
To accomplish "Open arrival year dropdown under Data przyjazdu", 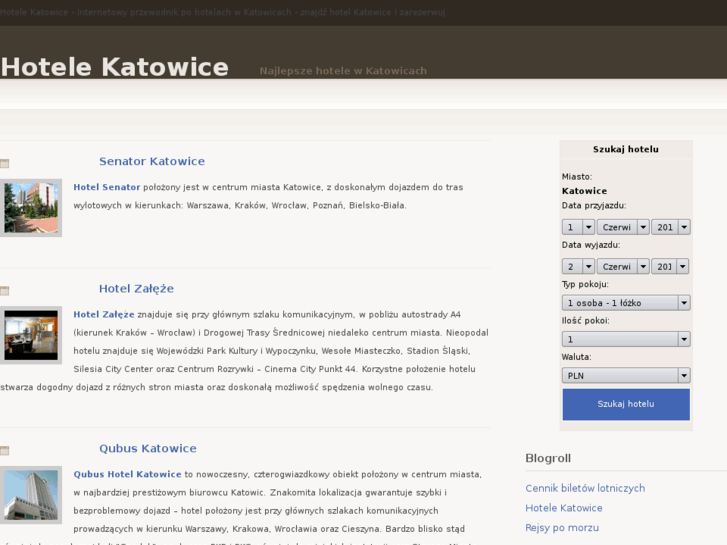I will coord(671,227).
